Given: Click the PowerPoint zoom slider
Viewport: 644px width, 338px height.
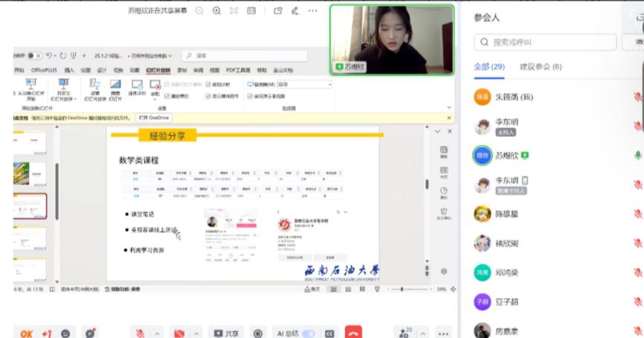Looking at the screenshot, I should (x=410, y=290).
